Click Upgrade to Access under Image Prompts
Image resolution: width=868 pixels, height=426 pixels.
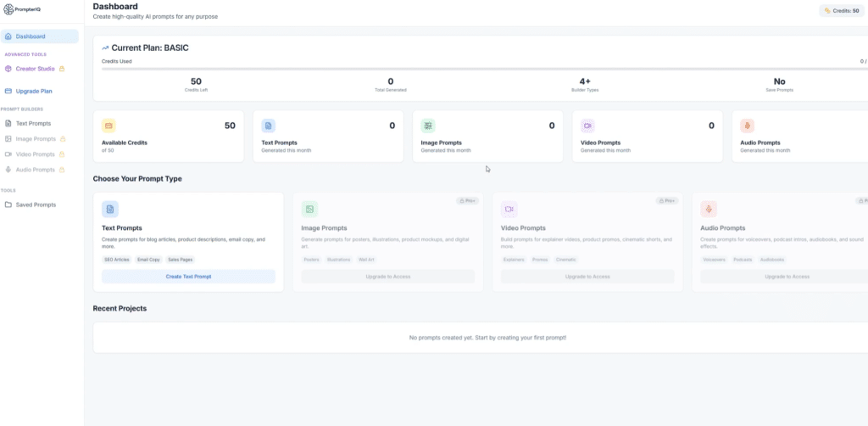click(x=387, y=277)
